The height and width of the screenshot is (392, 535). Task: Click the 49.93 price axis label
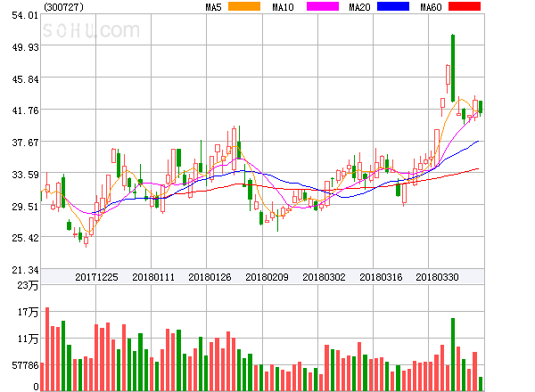[x=25, y=47]
